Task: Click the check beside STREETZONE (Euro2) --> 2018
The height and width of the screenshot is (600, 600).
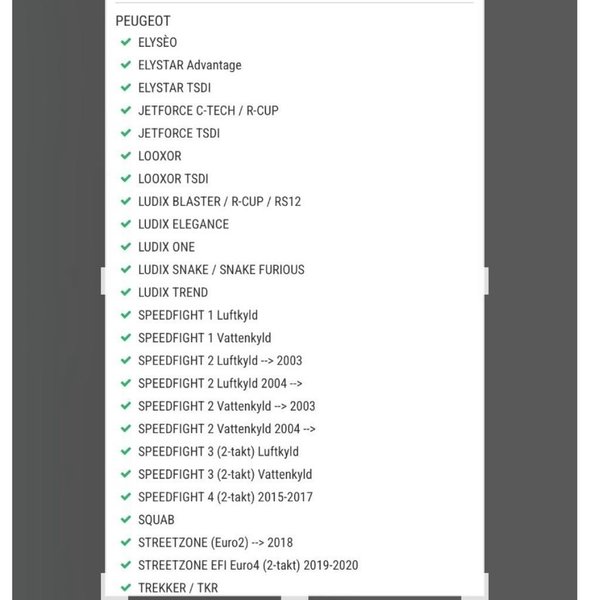Action: 126,542
